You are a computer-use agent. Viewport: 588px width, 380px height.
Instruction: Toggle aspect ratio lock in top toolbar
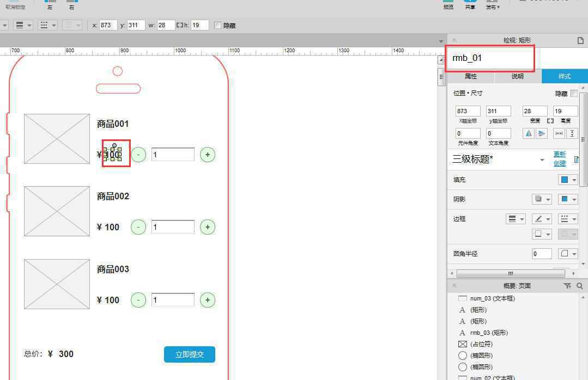click(179, 25)
